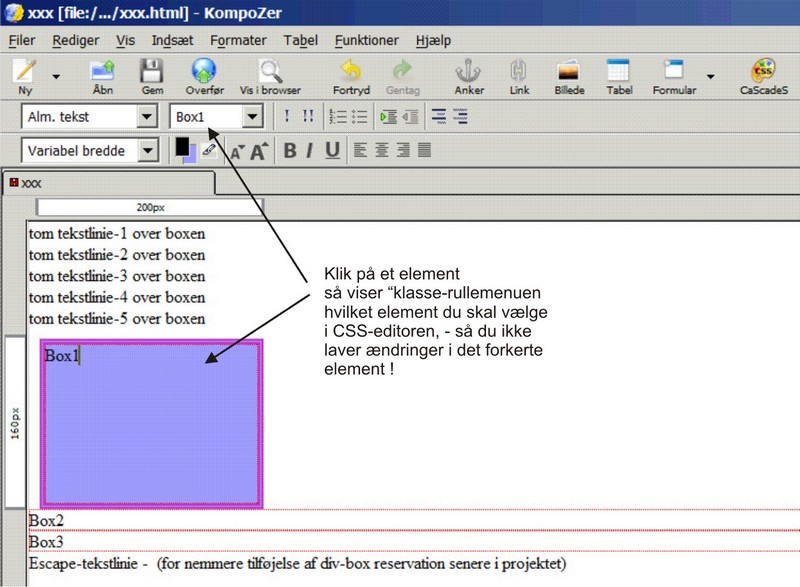Click the Fortryd undo arrow
800x587 pixels.
[x=351, y=73]
